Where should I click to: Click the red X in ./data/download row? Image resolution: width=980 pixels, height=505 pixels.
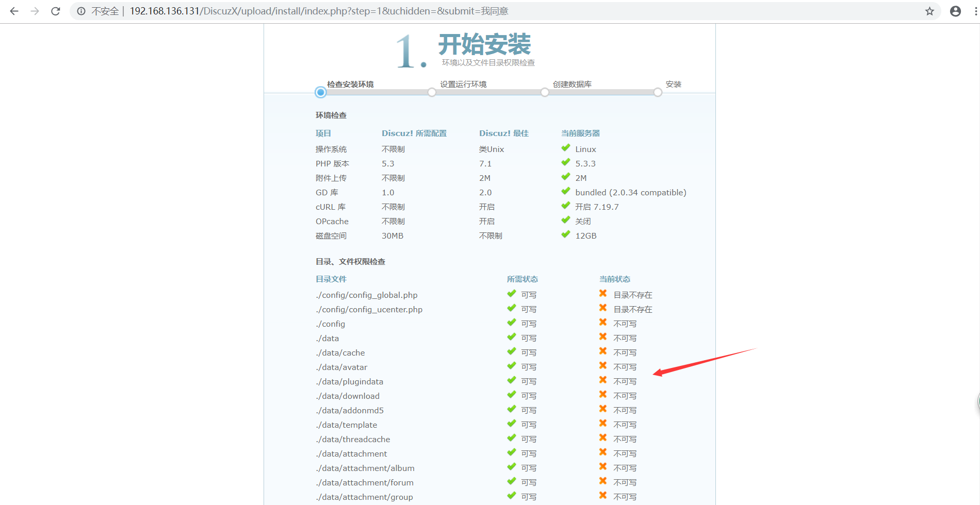click(x=602, y=394)
